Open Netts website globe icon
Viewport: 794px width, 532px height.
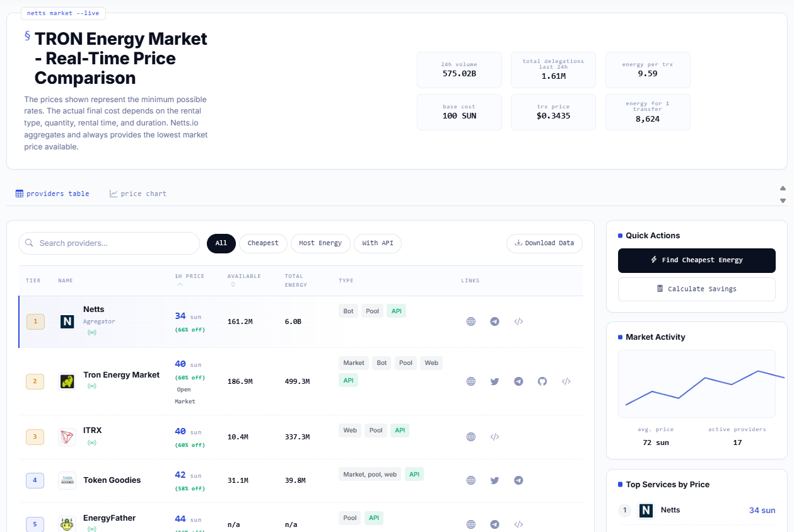[470, 321]
